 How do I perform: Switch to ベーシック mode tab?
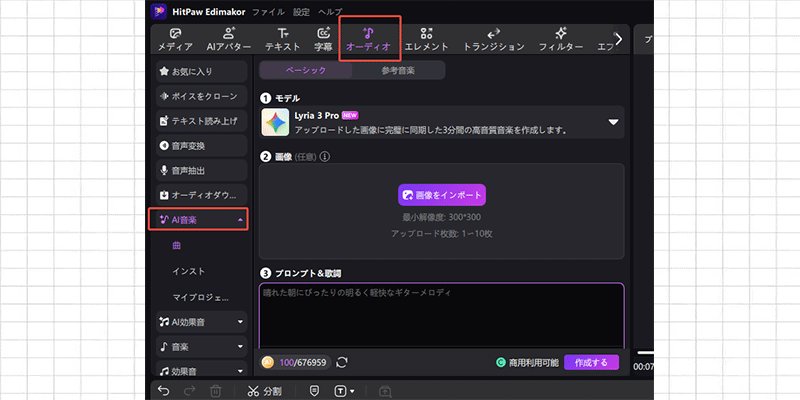pyautogui.click(x=305, y=70)
